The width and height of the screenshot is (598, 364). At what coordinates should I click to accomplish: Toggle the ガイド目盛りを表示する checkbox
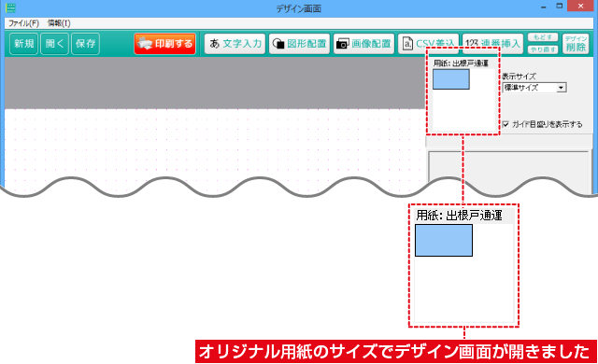click(x=505, y=124)
